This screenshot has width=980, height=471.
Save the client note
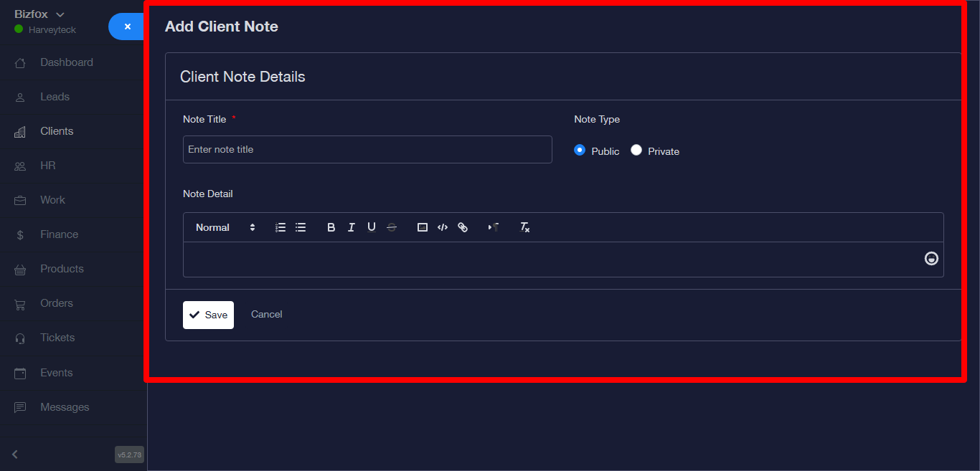[x=208, y=315]
